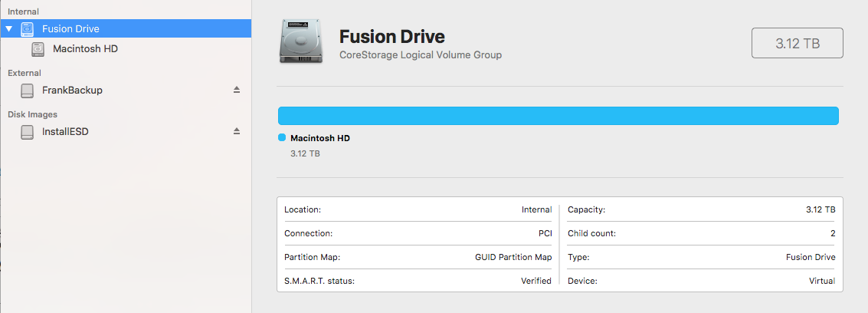Click the Fusion Drive title heading

(392, 36)
